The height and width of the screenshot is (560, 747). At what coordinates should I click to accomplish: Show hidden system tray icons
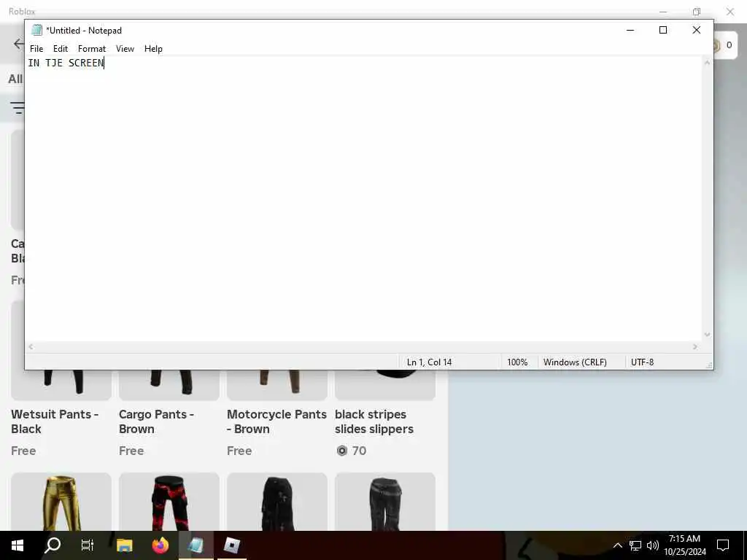[617, 545]
